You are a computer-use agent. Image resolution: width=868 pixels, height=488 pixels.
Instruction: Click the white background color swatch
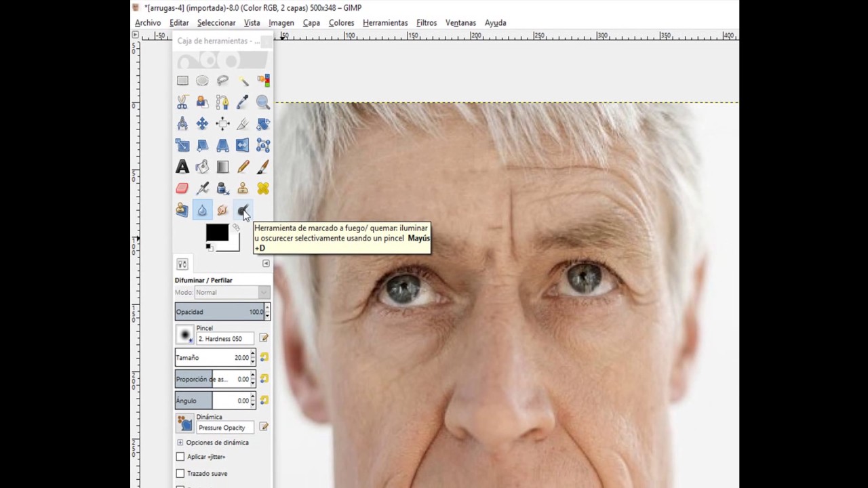coord(235,245)
